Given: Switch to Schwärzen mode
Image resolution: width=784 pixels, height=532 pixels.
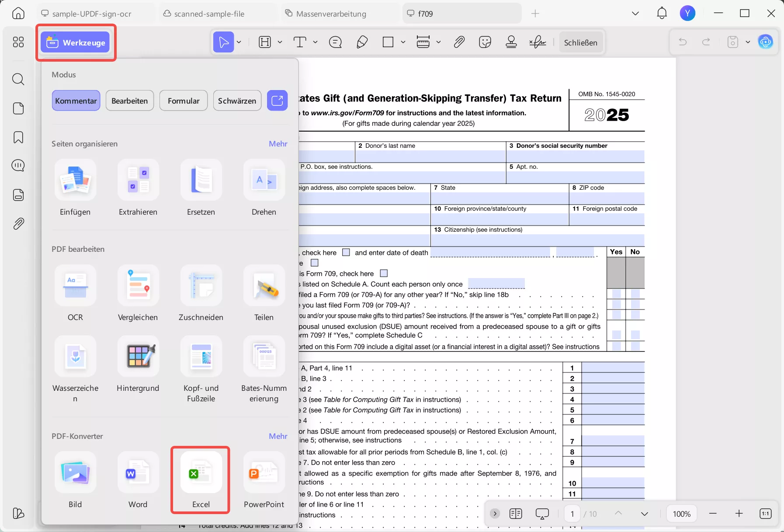Looking at the screenshot, I should coord(237,101).
